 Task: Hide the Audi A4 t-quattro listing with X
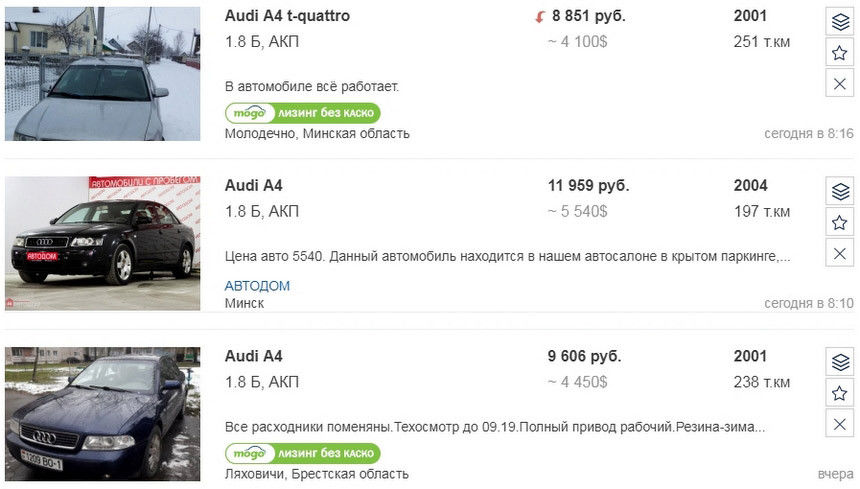[x=840, y=84]
